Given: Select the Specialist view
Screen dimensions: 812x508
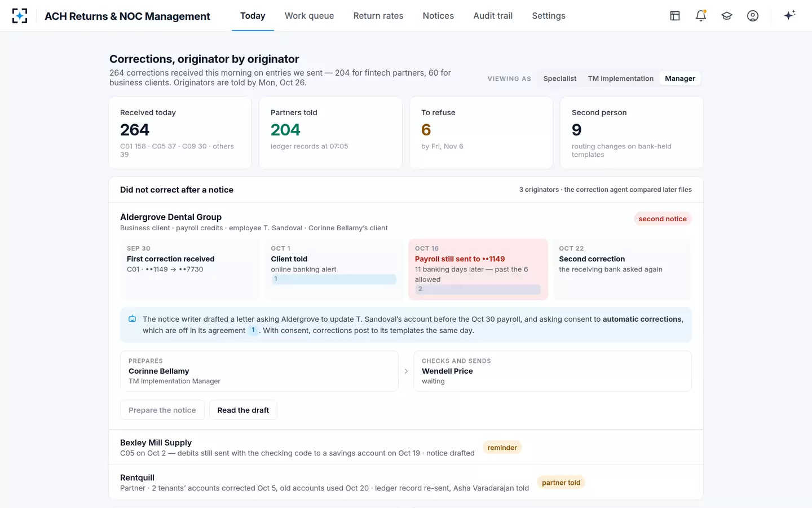Looking at the screenshot, I should click(x=560, y=78).
